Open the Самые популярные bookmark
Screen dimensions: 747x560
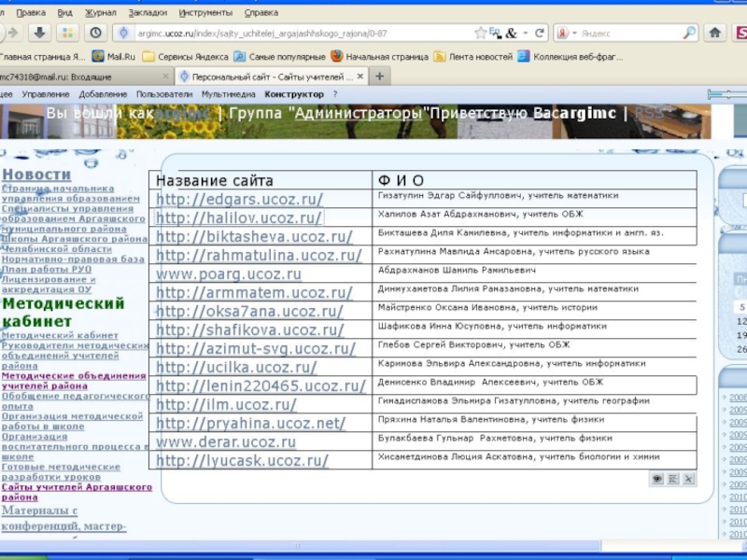pos(279,57)
